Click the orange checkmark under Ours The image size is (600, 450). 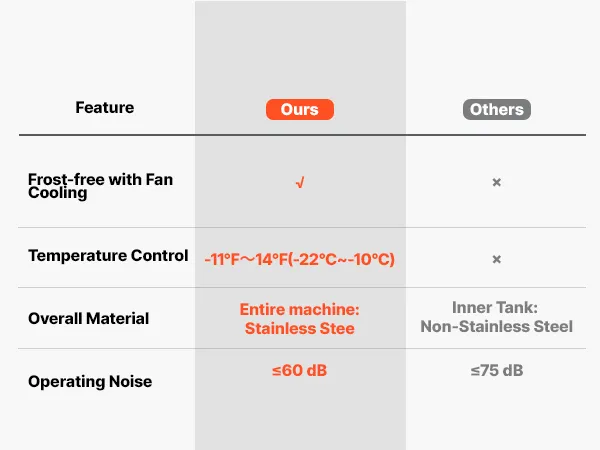(300, 183)
